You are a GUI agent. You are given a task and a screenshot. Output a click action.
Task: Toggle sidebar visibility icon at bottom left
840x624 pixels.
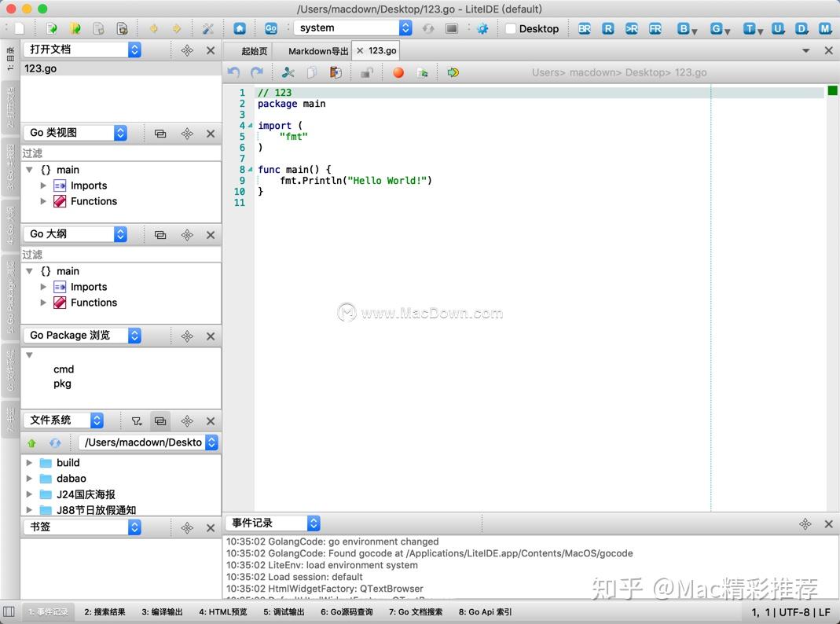(9, 611)
